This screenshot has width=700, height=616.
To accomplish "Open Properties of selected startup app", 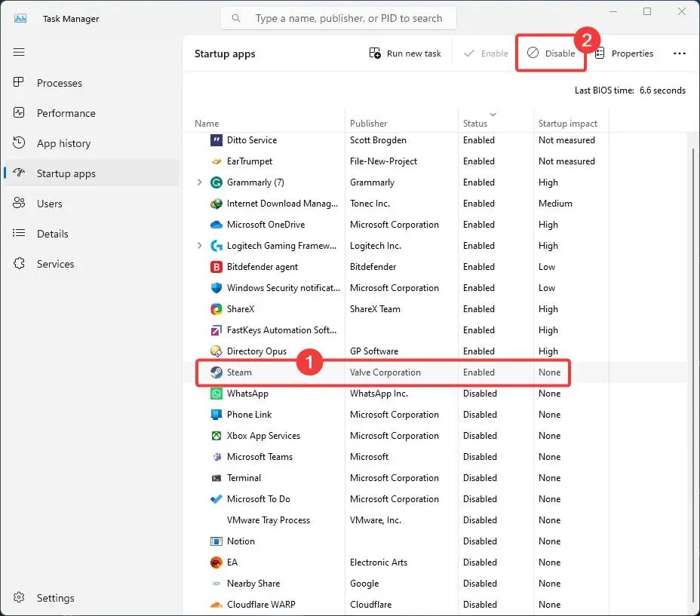I will 624,54.
